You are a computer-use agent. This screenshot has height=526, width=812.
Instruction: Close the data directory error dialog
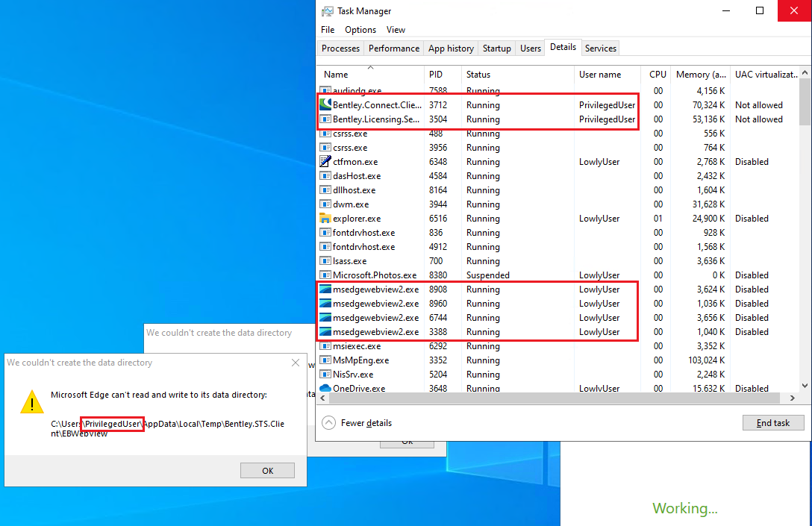point(296,363)
